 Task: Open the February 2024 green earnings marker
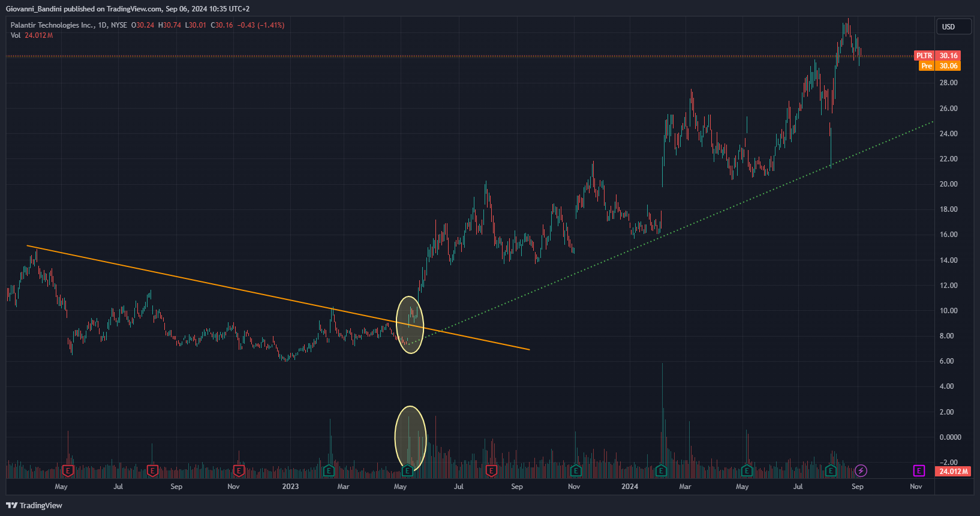pos(661,471)
